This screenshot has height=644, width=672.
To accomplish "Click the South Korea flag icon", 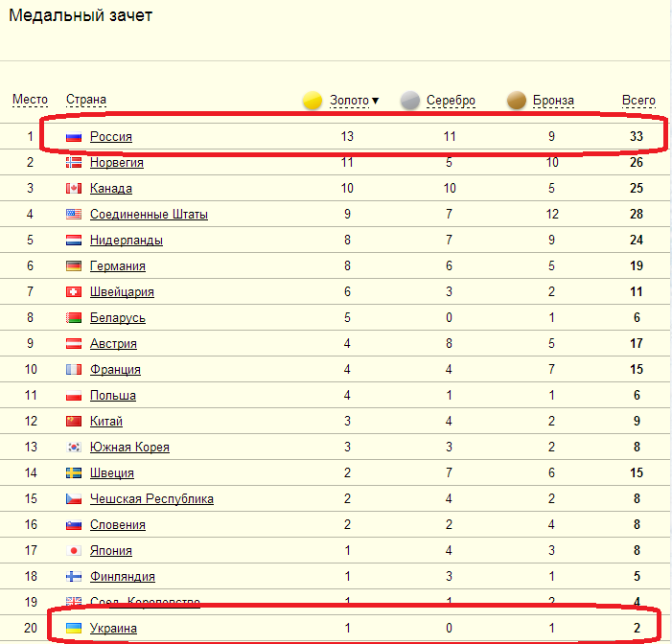I will [74, 448].
